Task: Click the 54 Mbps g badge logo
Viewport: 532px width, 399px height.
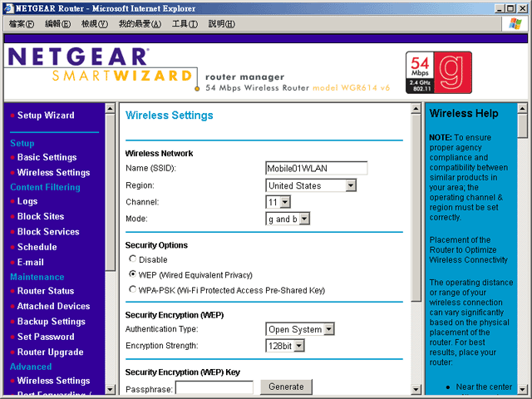Action: [x=439, y=72]
